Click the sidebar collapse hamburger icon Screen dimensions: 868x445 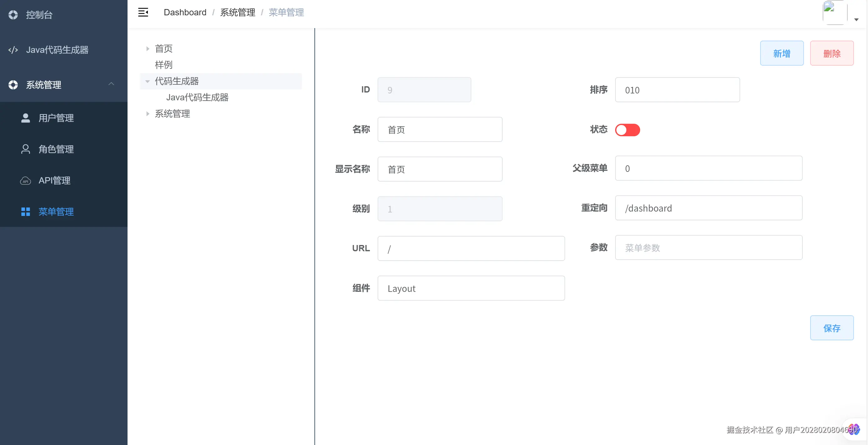[143, 12]
